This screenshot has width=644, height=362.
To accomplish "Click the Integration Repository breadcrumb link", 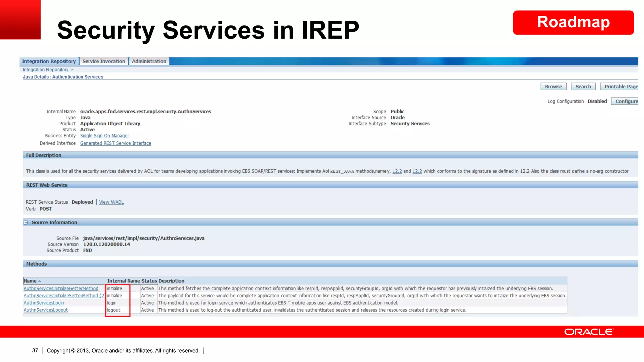I will coord(45,70).
